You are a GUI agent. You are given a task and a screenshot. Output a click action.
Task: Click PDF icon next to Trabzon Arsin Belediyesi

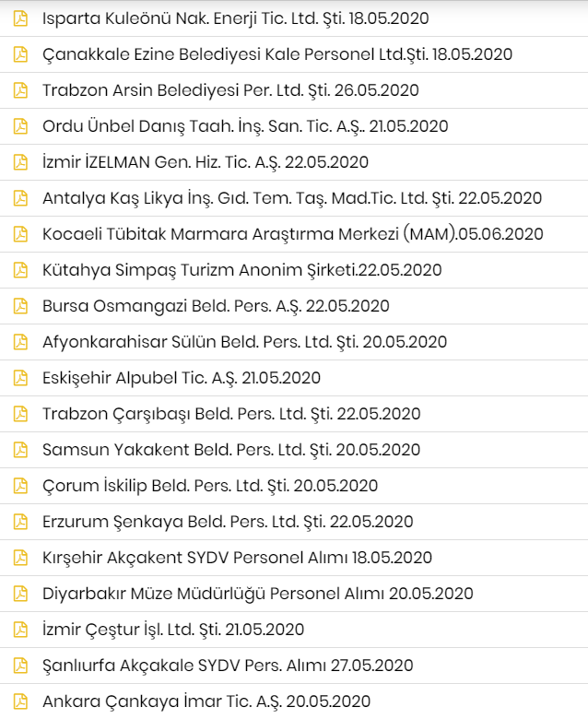tap(20, 90)
